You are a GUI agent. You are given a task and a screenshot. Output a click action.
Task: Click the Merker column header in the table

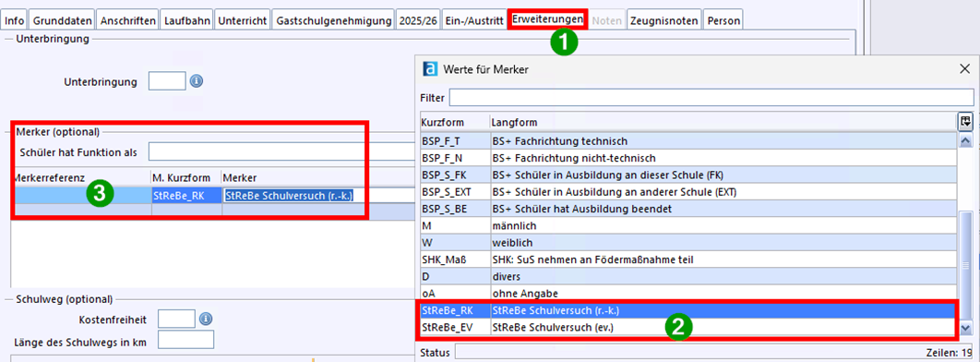click(x=318, y=177)
